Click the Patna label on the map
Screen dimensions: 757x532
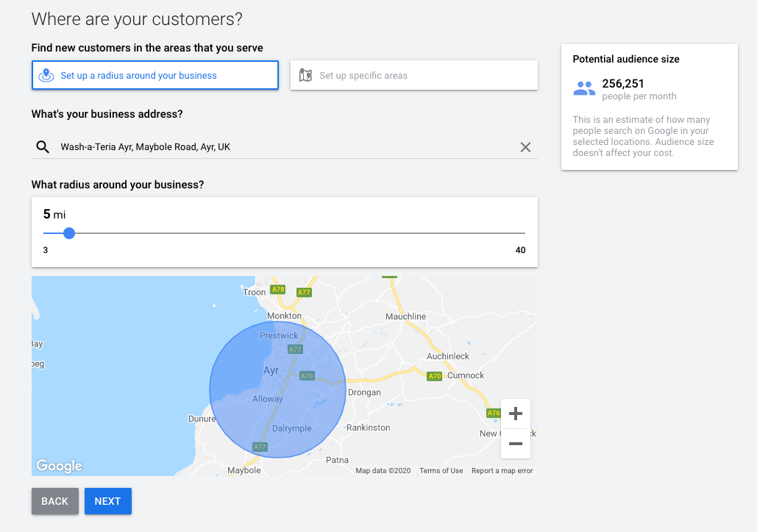tap(337, 460)
